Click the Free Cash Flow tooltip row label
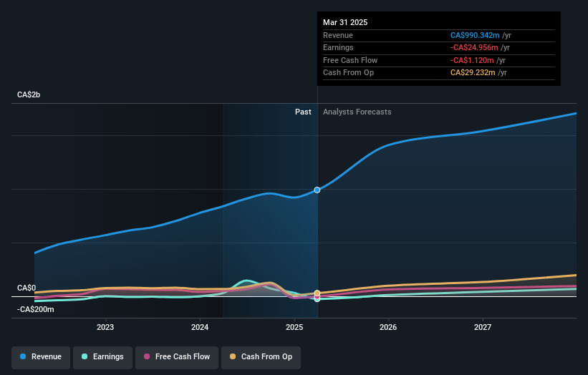Screen dimensions: 588x375 350,60
